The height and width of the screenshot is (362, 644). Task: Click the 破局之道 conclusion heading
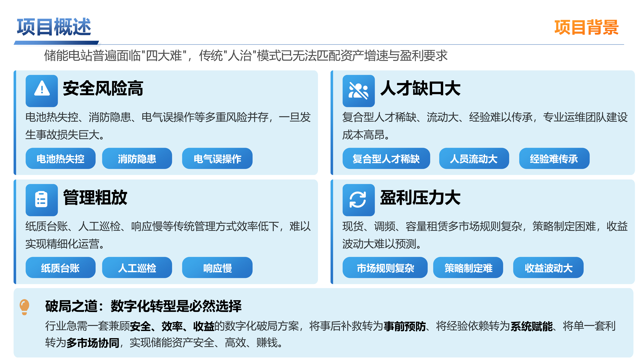click(143, 306)
